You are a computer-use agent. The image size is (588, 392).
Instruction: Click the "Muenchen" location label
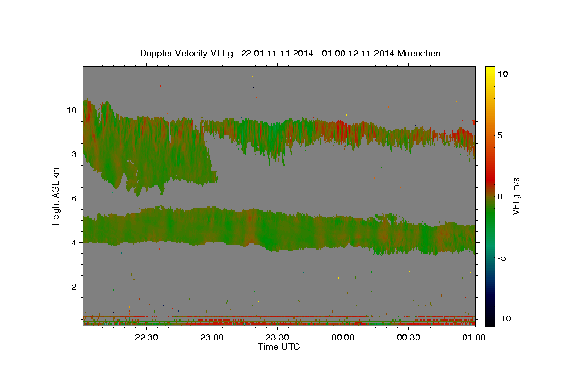pos(419,53)
